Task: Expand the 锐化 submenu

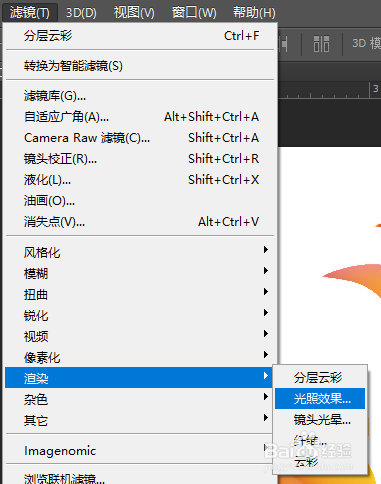Action: point(141,315)
